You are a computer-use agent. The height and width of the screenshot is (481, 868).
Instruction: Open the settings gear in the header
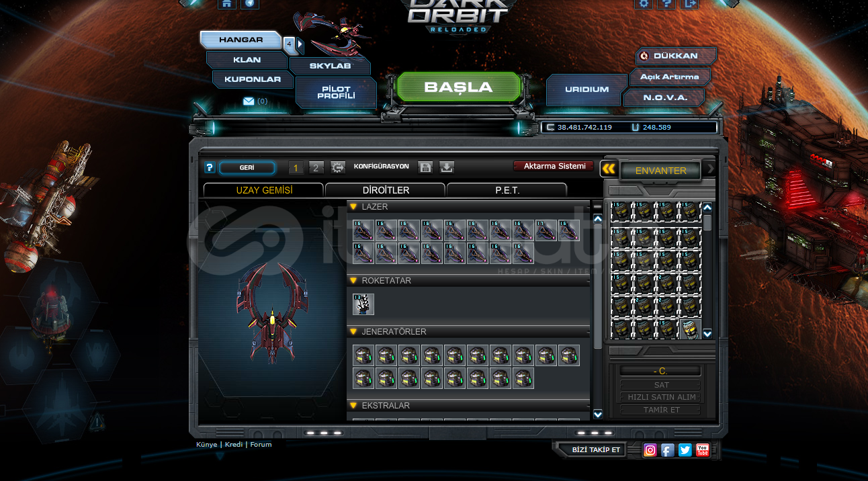tap(644, 3)
